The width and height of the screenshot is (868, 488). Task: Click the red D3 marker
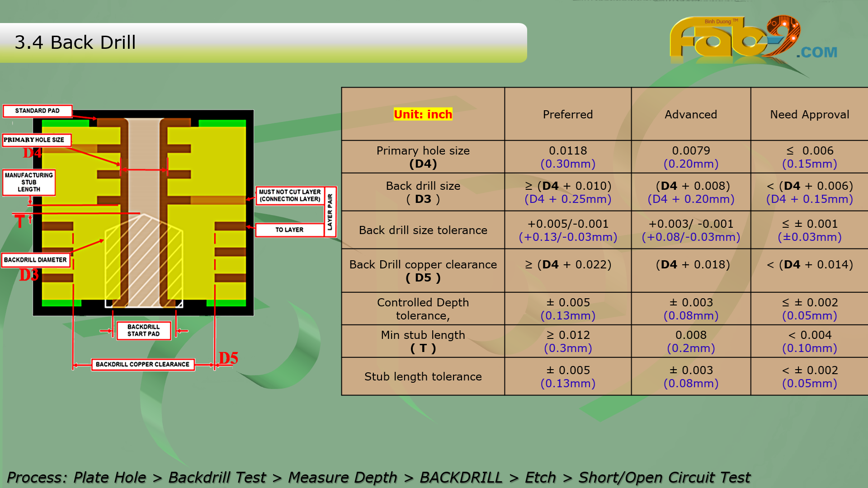click(29, 275)
